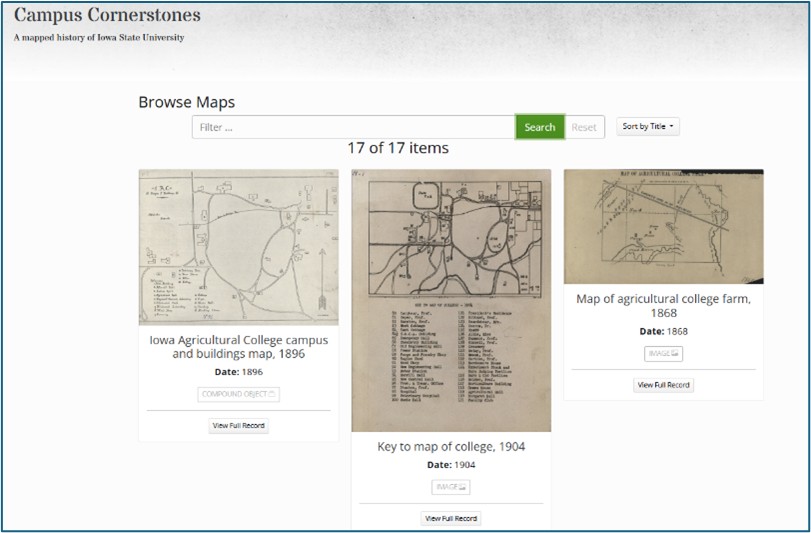Open the Key to map of college 1904 thumbnail

tap(451, 300)
